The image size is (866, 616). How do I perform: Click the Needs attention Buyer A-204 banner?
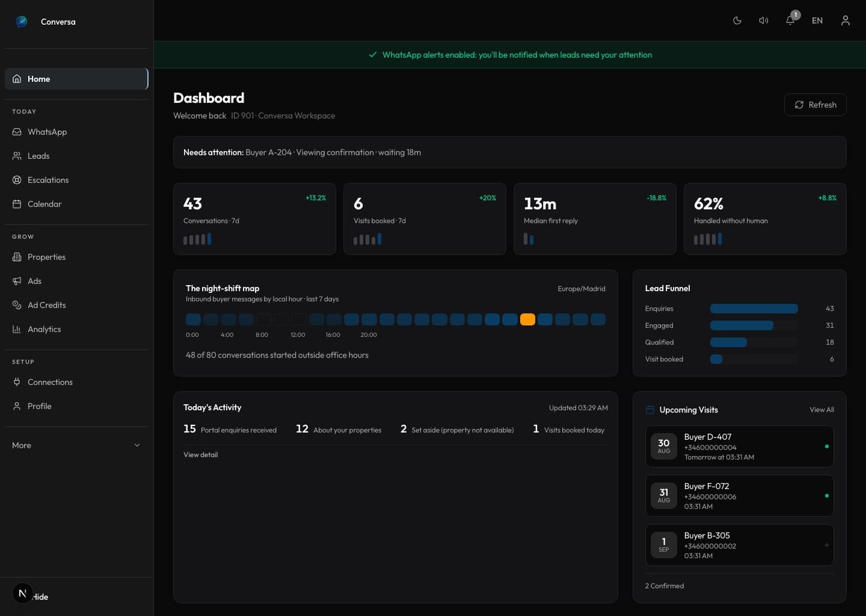tap(510, 152)
